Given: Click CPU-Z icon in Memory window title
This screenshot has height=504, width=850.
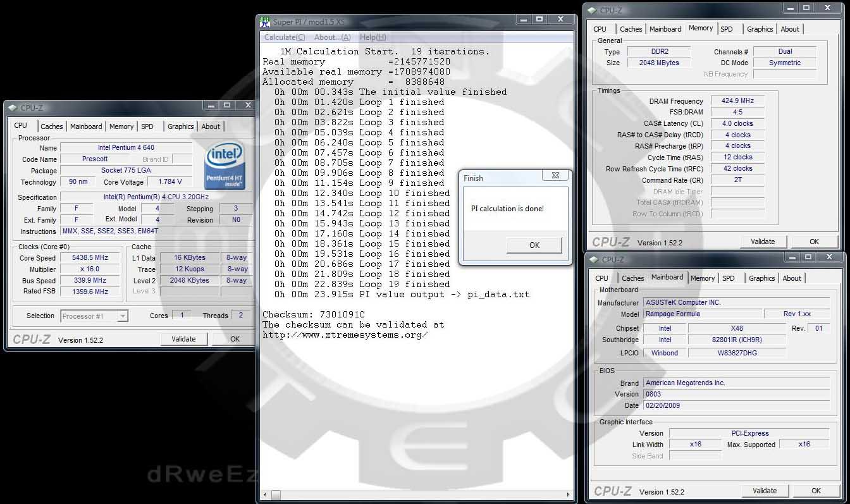Looking at the screenshot, I should tap(592, 10).
